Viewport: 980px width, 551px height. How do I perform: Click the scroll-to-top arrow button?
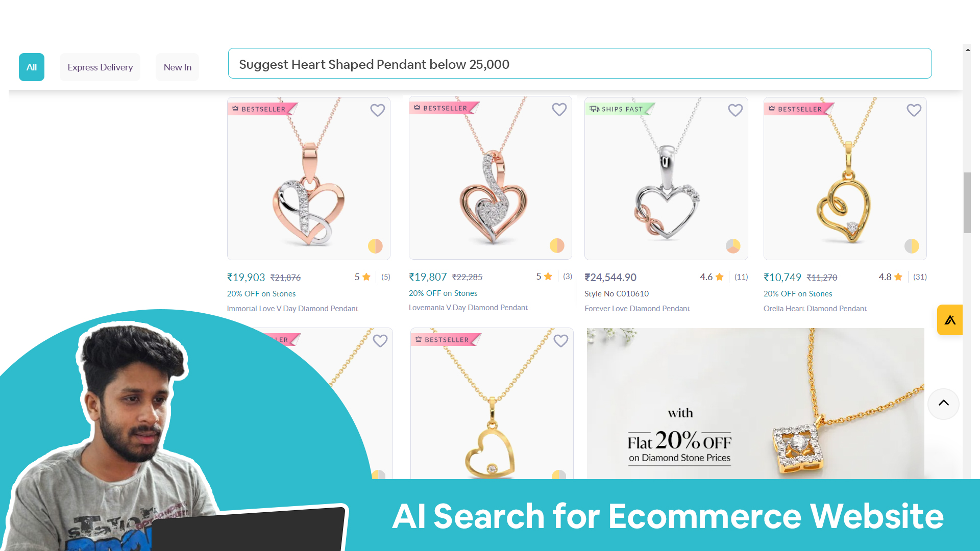[942, 403]
